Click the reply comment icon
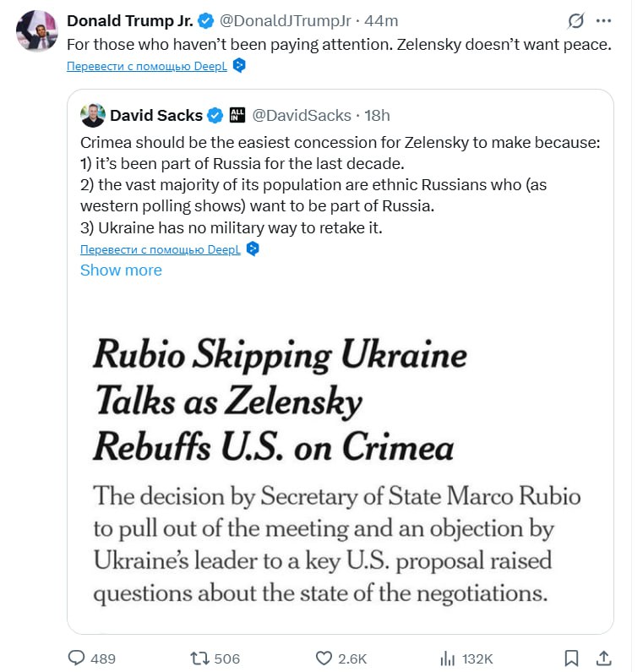The height and width of the screenshot is (672, 643). [77, 658]
